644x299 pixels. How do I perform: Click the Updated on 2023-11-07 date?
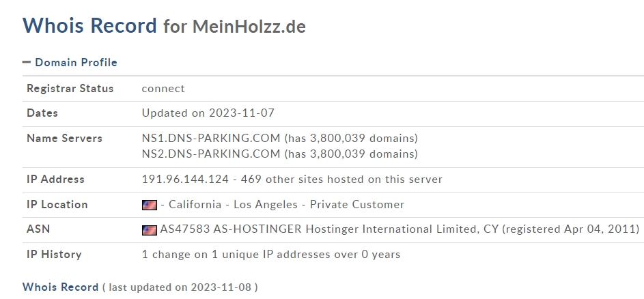point(208,113)
